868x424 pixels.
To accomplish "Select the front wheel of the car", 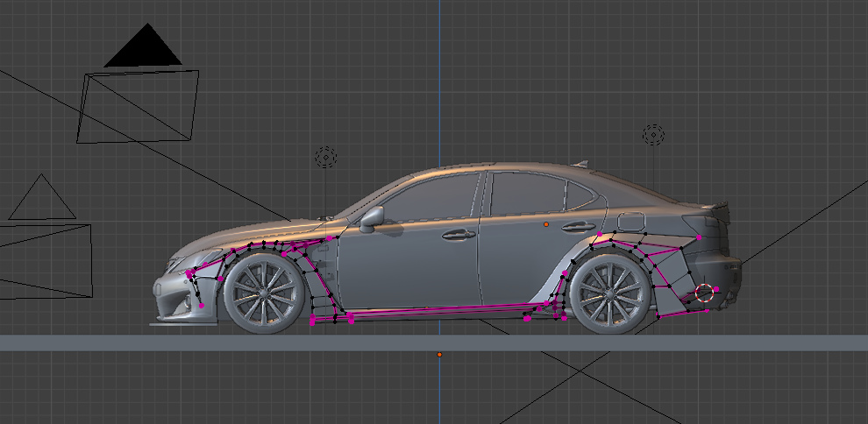I will click(264, 293).
